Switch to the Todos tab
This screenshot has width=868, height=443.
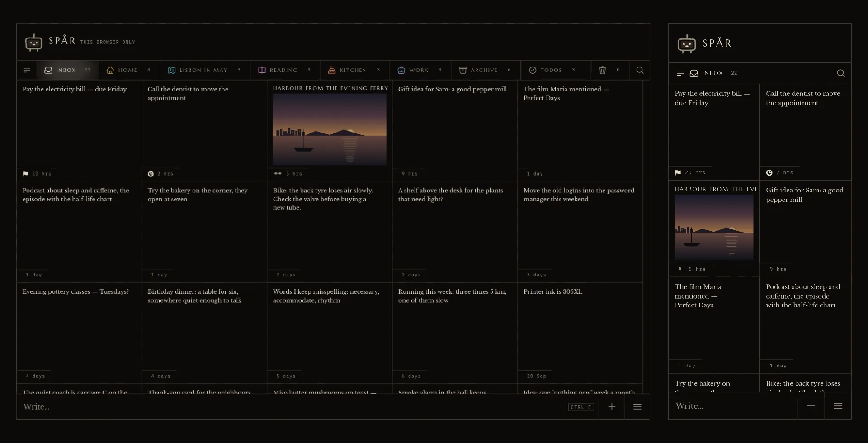(x=552, y=70)
